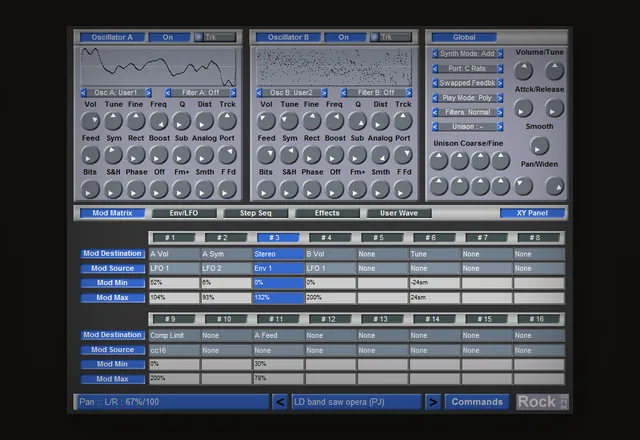Open A Vol mod destination for slot 1
The height and width of the screenshot is (440, 640).
174,254
